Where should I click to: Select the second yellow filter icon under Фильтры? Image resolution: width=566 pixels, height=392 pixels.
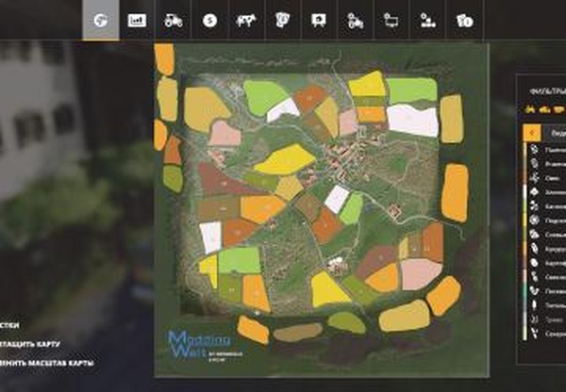[544, 109]
